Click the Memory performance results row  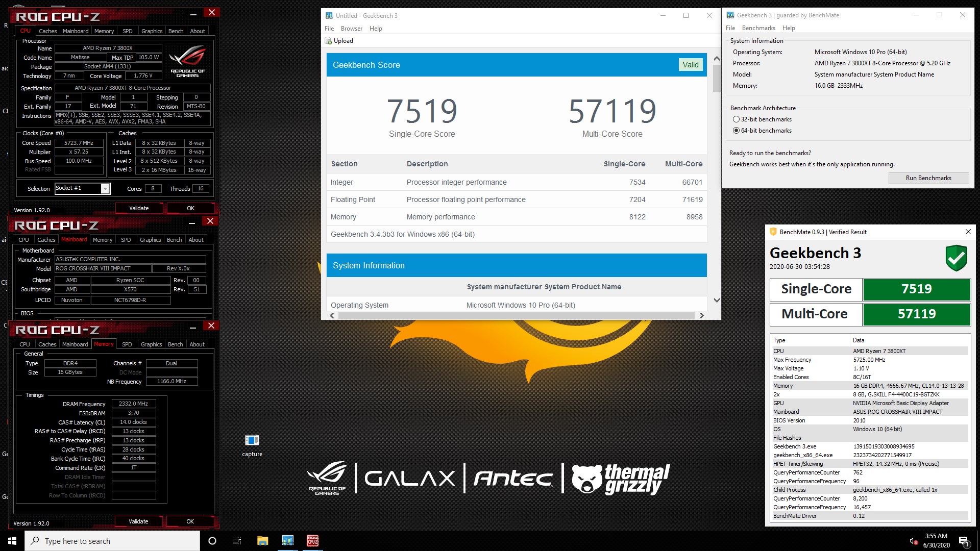tap(517, 217)
